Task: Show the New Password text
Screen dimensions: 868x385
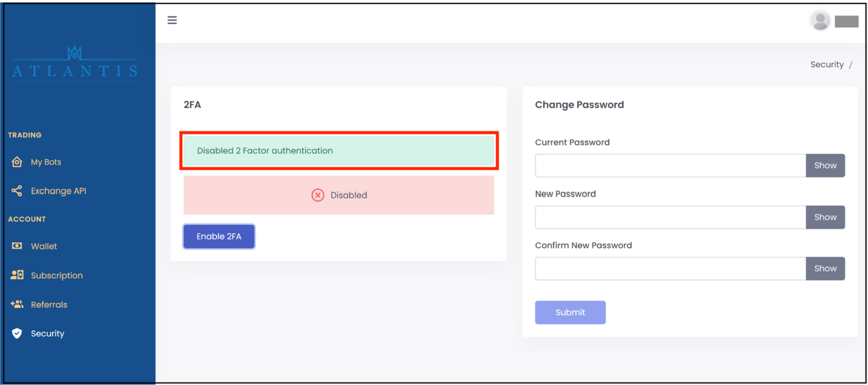Action: click(x=825, y=217)
